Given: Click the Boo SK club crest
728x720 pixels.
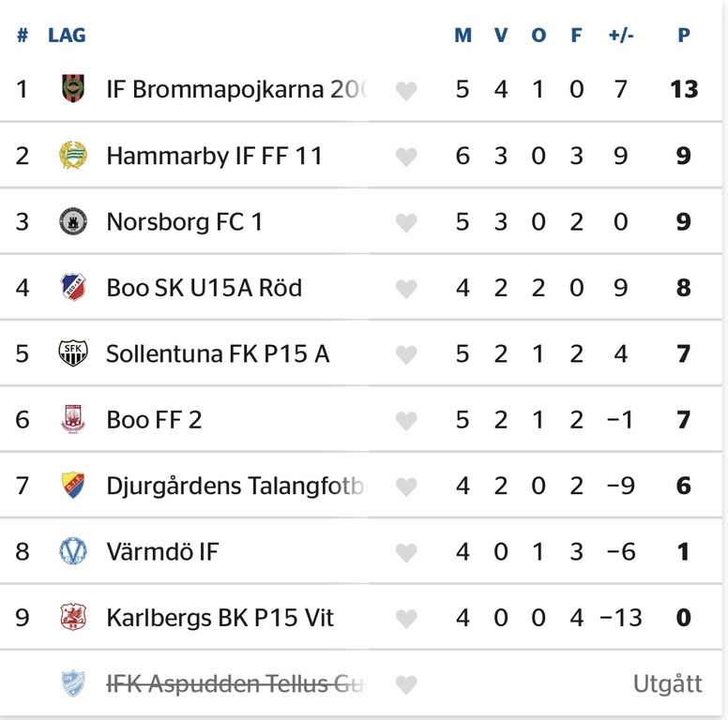Looking at the screenshot, I should (x=73, y=287).
